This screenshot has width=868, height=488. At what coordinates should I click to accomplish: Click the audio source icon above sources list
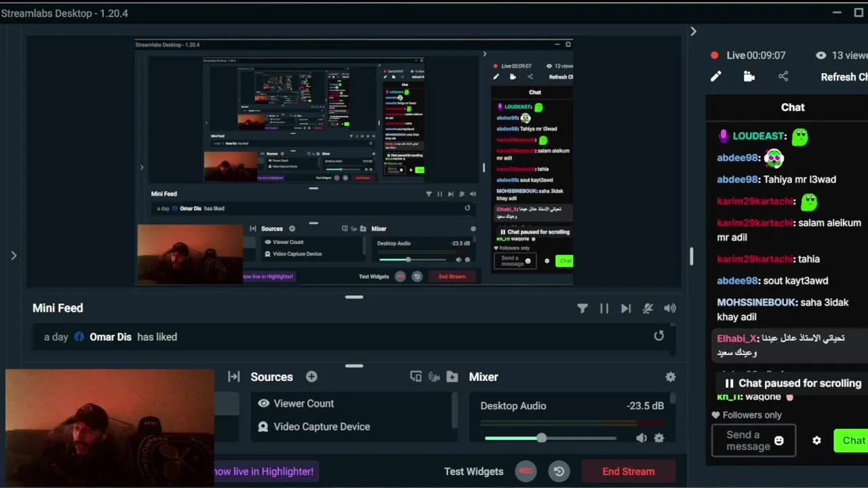(x=434, y=377)
